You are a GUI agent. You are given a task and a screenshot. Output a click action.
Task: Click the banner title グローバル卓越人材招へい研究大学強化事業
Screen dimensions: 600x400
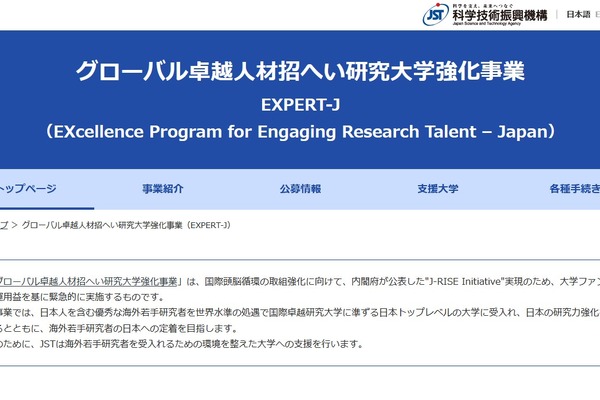click(300, 71)
